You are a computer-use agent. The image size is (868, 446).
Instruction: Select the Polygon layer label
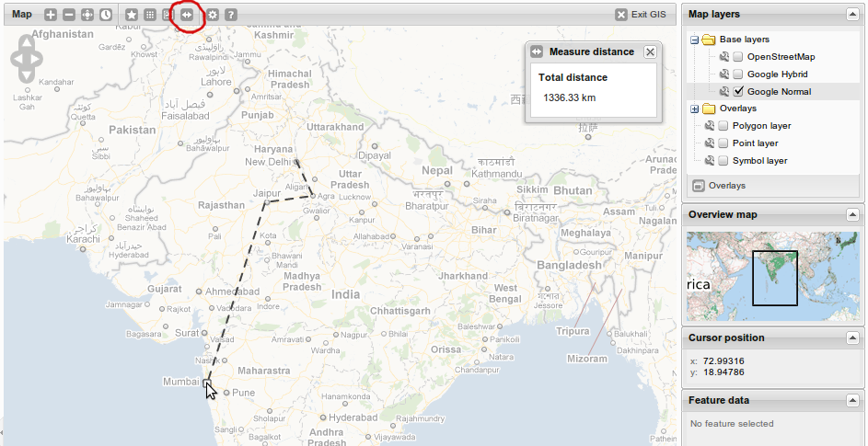[762, 126]
